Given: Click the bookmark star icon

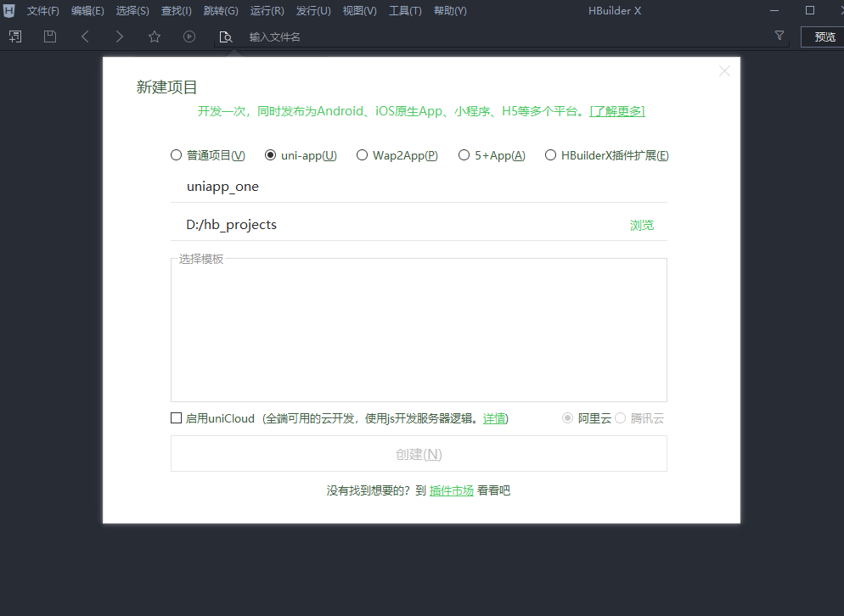Looking at the screenshot, I should click(155, 36).
